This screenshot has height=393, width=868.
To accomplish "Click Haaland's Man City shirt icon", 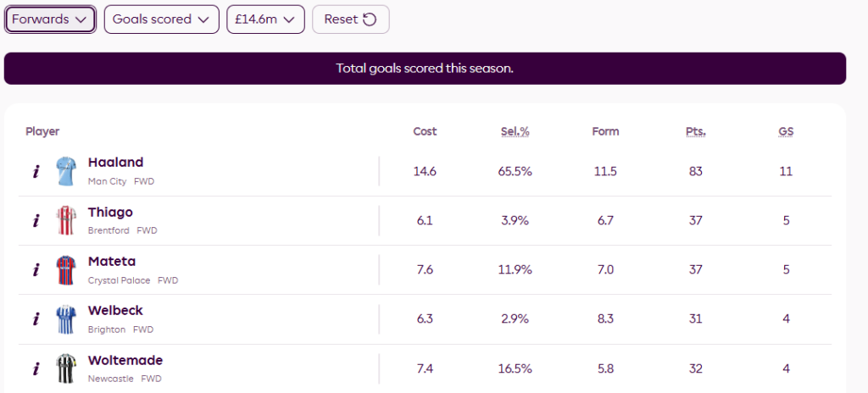I will tap(66, 171).
